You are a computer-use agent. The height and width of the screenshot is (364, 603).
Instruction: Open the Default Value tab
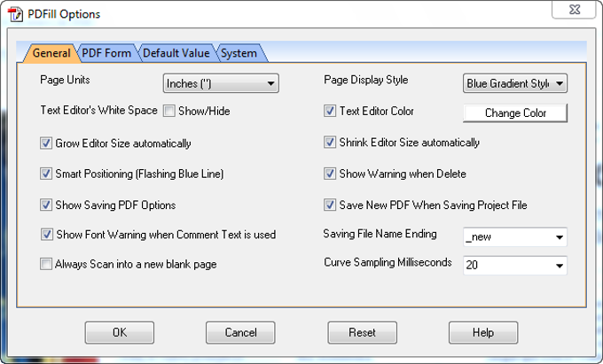(x=176, y=53)
